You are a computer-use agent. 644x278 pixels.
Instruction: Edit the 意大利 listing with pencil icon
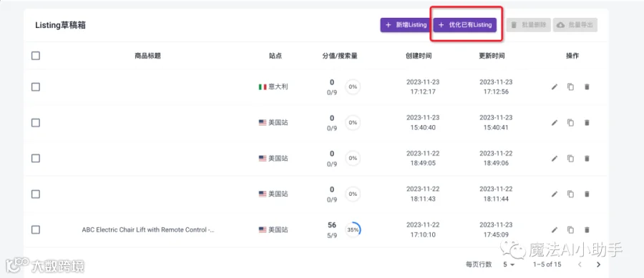coord(555,87)
